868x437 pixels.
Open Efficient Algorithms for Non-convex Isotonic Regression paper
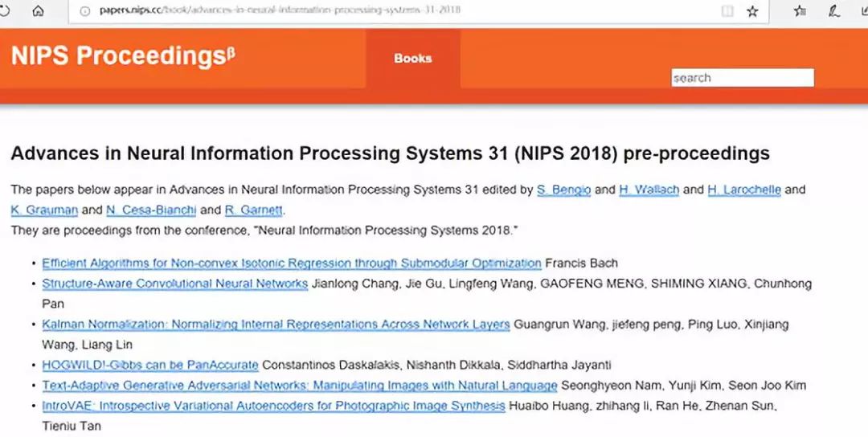coord(292,263)
